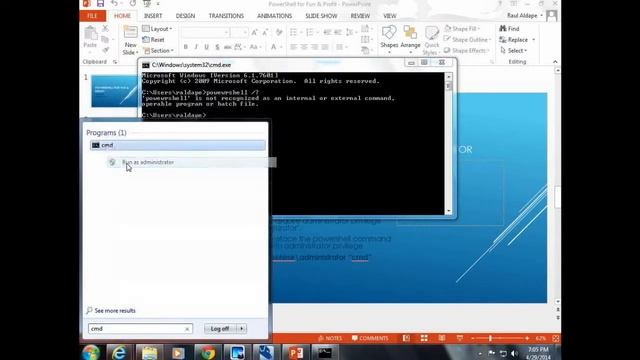Choose Run as administrator from the context menu
Image resolution: width=640 pixels, height=360 pixels.
tap(191, 162)
